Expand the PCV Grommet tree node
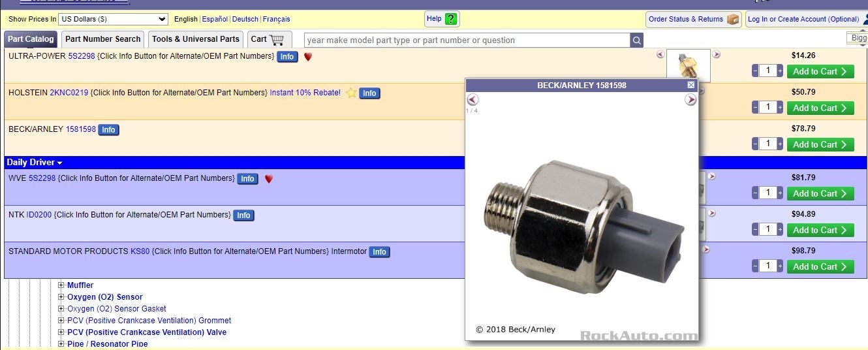 click(x=61, y=321)
